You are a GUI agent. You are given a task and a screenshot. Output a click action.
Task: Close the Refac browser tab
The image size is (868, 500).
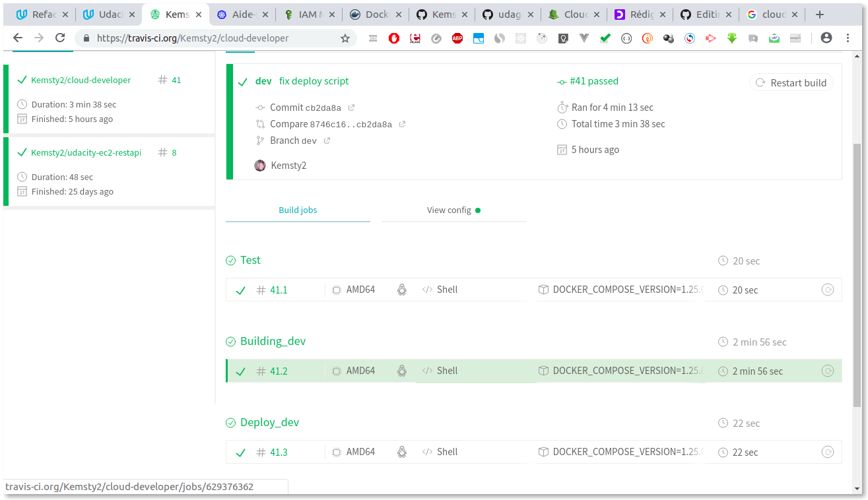coord(64,15)
